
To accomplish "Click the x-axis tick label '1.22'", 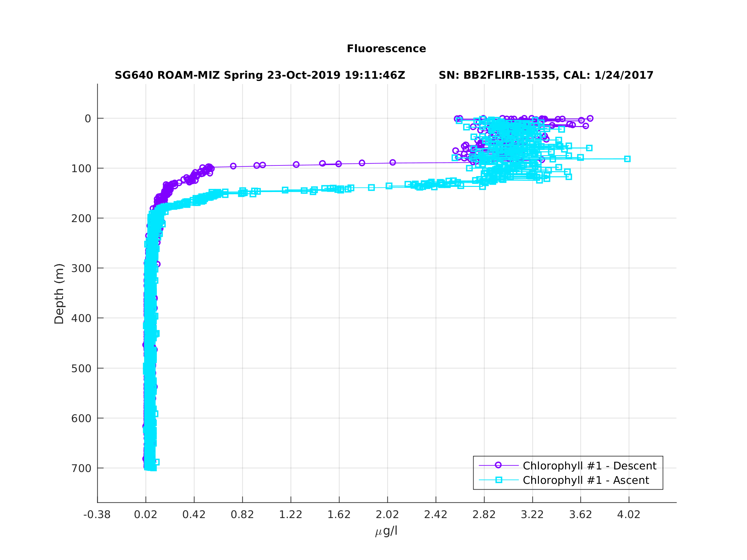I will click(x=290, y=515).
